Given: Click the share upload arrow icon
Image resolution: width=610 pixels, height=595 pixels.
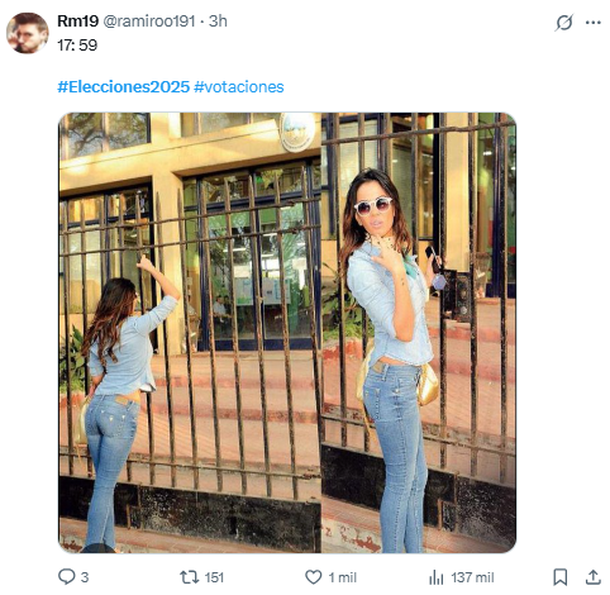Looking at the screenshot, I should click(x=592, y=577).
